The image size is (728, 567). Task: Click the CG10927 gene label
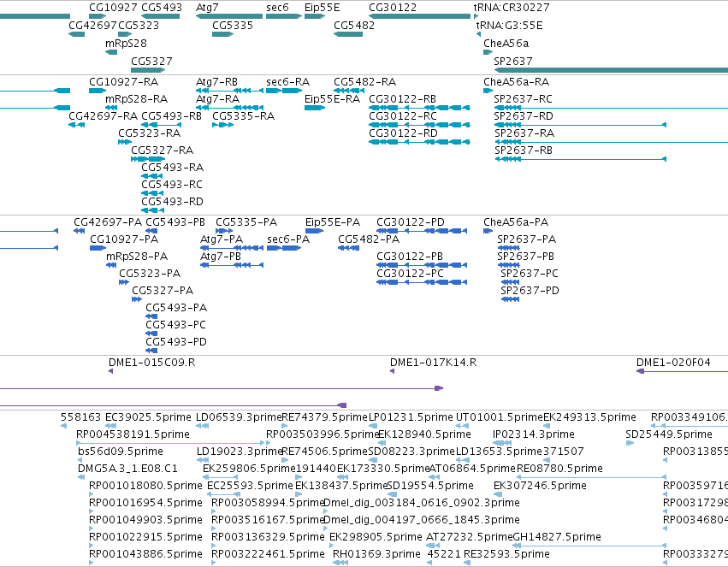tap(113, 8)
